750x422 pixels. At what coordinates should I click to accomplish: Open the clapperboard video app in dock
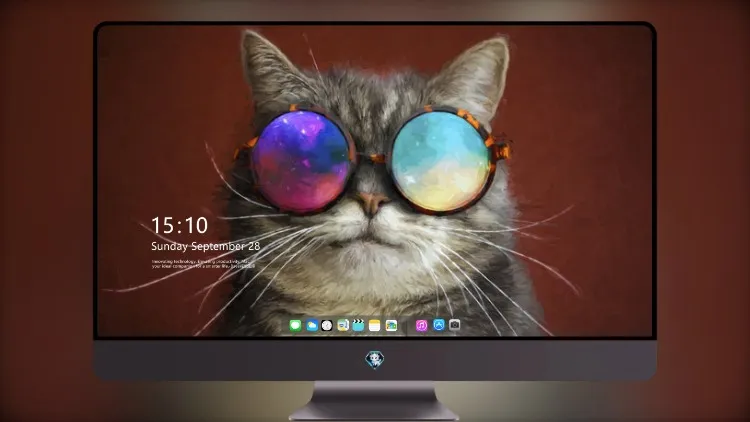tap(358, 325)
